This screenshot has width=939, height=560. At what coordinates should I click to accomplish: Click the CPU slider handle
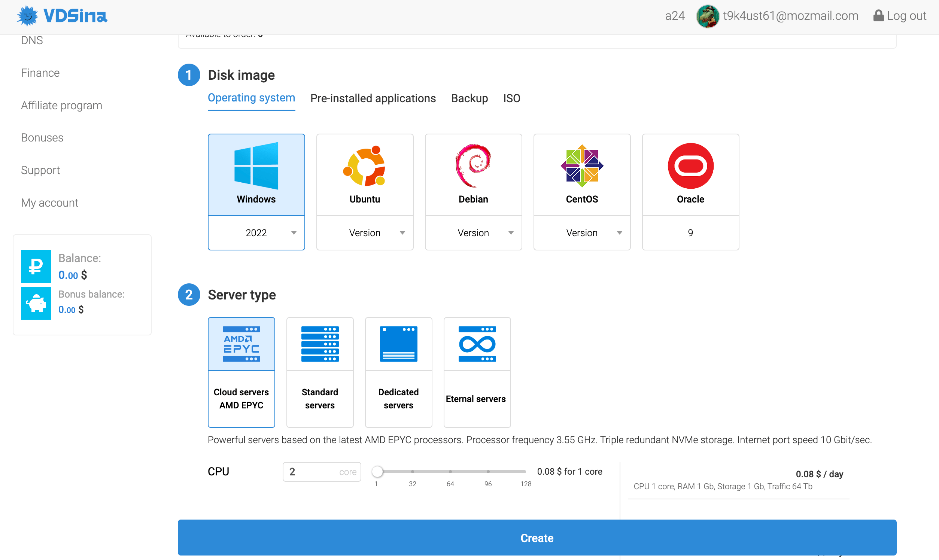pos(377,471)
